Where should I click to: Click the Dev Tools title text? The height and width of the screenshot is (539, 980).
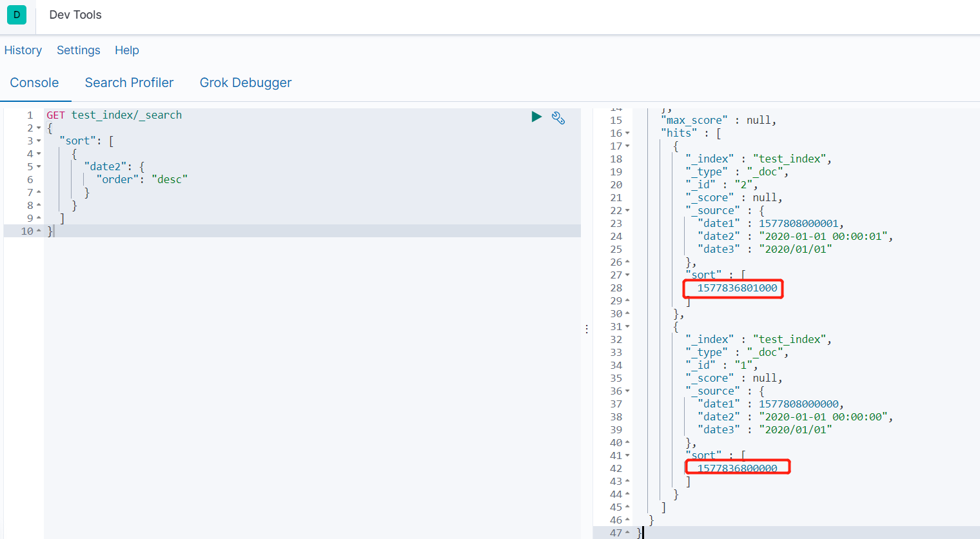(x=75, y=15)
